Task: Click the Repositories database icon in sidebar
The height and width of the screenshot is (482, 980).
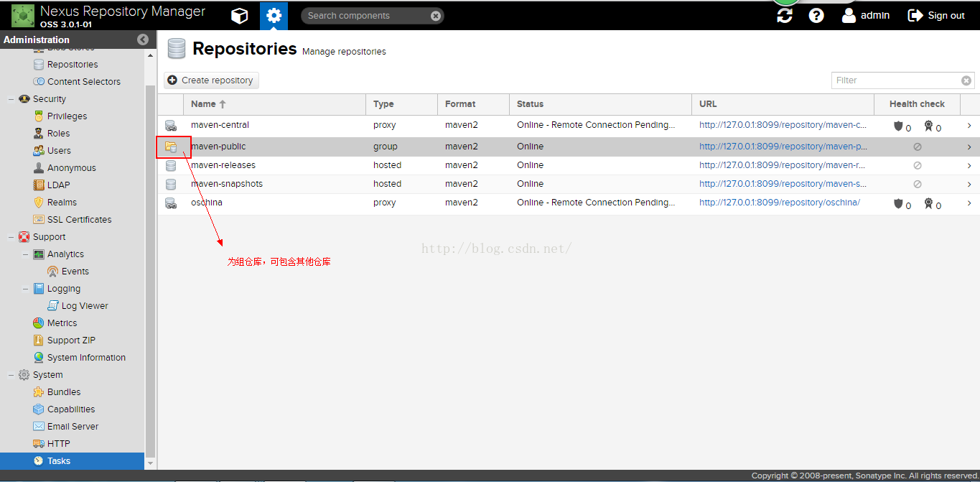Action: point(39,65)
